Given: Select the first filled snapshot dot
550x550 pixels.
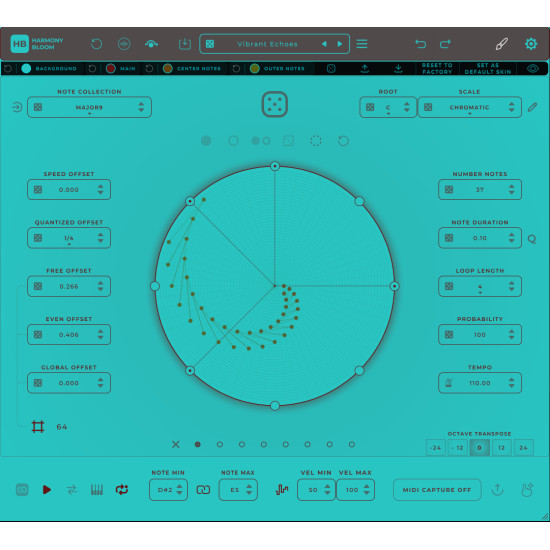Looking at the screenshot, I should [197, 444].
